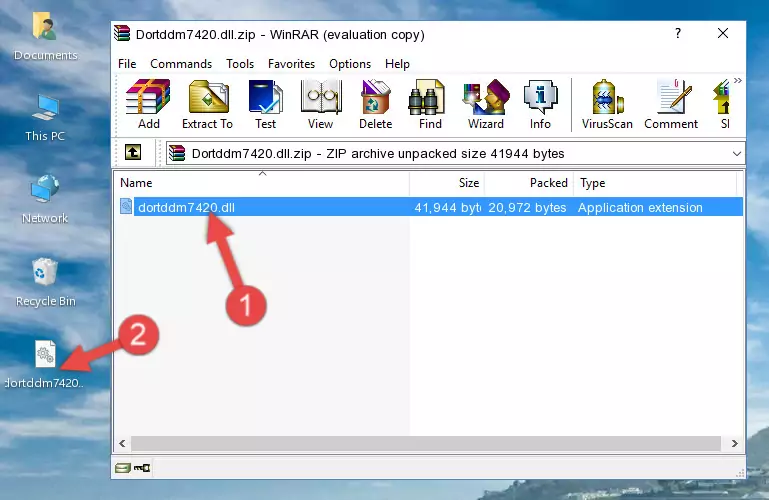Go up one folder level
This screenshot has height=500, width=769.
[x=133, y=152]
